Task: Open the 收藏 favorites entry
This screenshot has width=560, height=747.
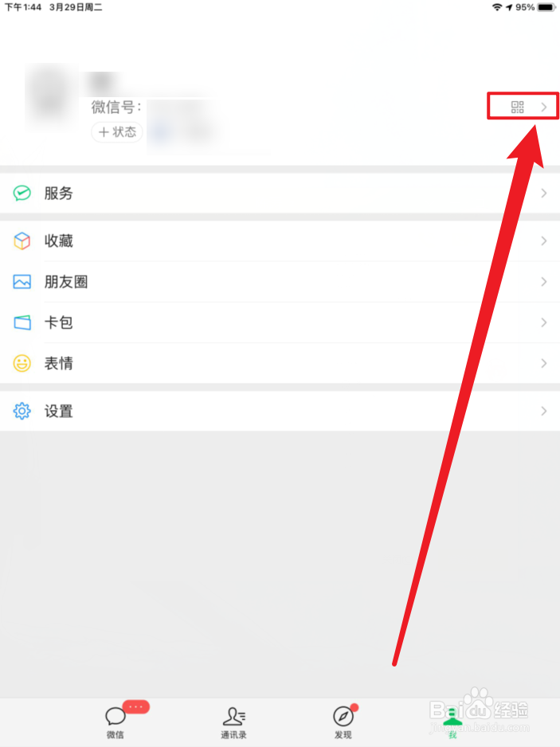Action: [x=280, y=241]
